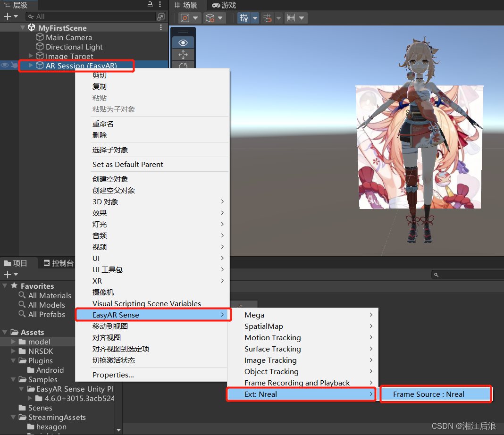
Task: Switch to the 游戏 game tab
Action: click(x=224, y=5)
